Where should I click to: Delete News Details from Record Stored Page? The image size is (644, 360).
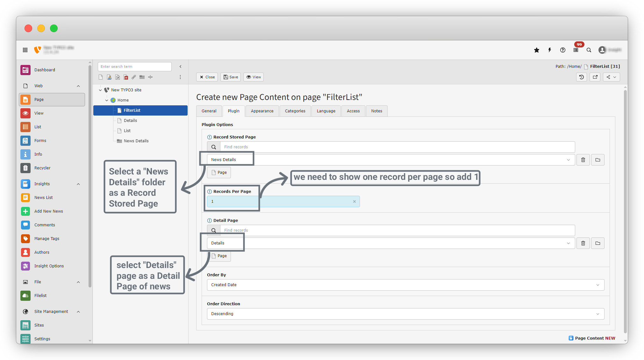(583, 160)
